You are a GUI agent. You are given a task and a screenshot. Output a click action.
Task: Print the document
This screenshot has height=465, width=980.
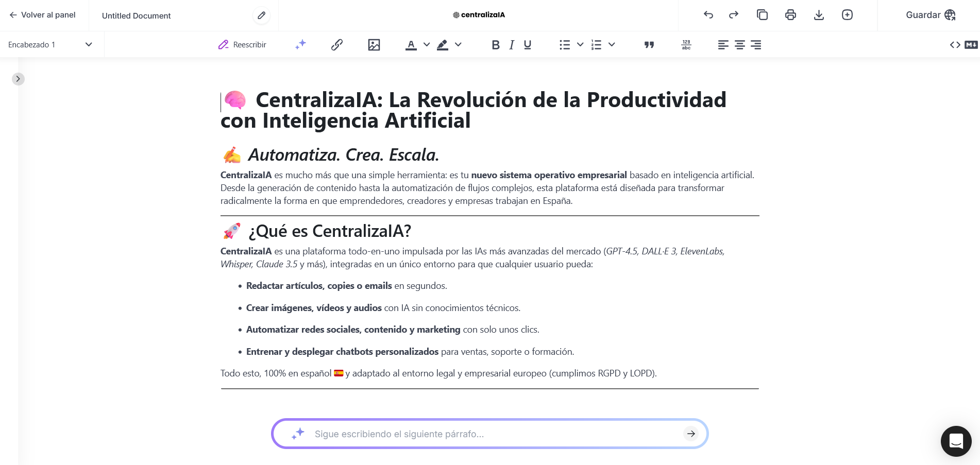coord(790,15)
